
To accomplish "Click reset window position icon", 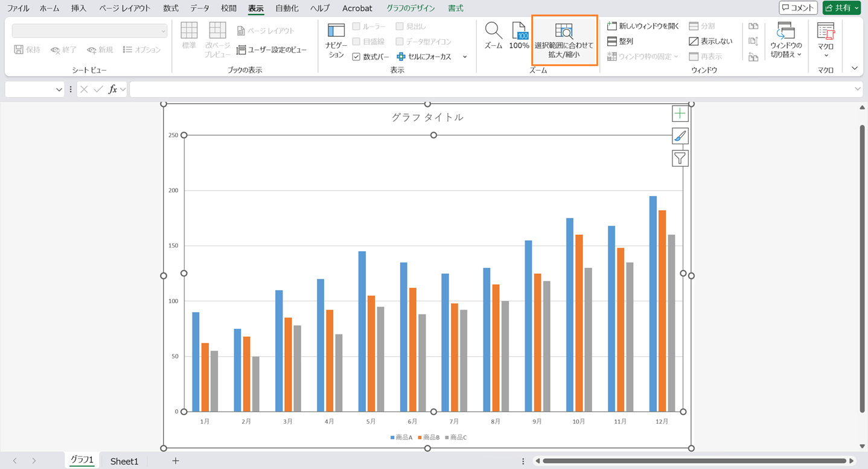I will 753,57.
